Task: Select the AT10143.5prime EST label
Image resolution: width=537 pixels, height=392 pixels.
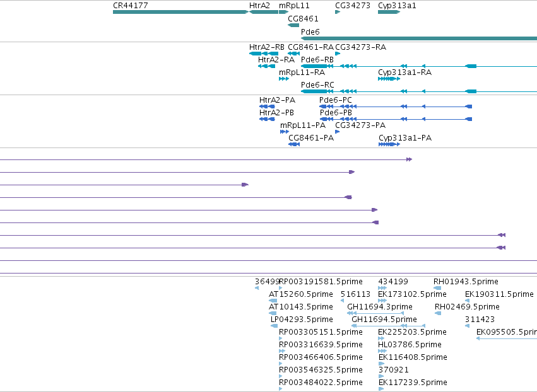Action: point(301,307)
